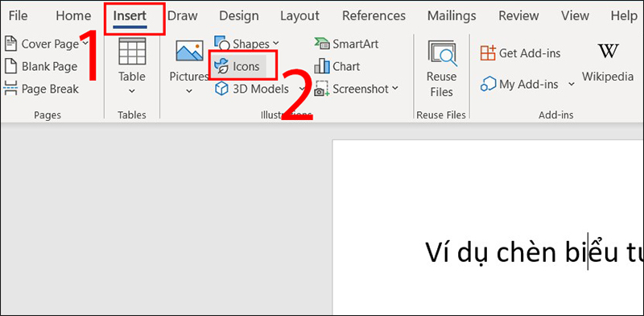Image resolution: width=644 pixels, height=316 pixels.
Task: Switch to the Review tab
Action: 519,16
